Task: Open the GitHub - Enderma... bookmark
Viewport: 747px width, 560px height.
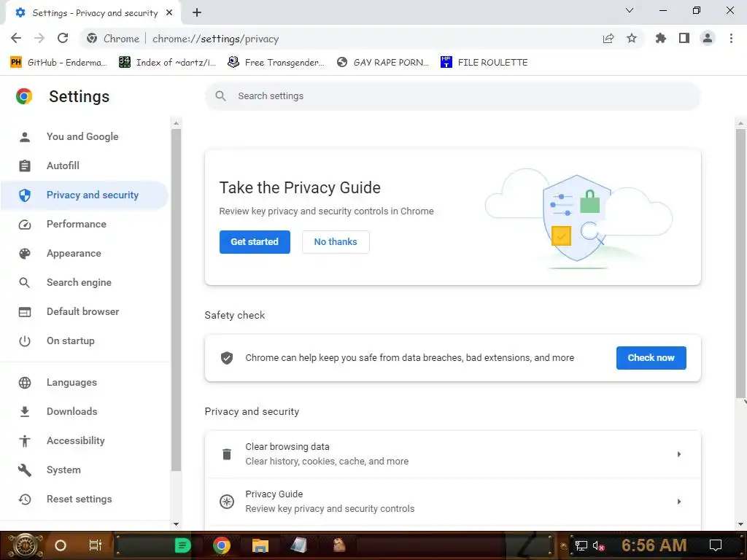Action: [x=58, y=63]
